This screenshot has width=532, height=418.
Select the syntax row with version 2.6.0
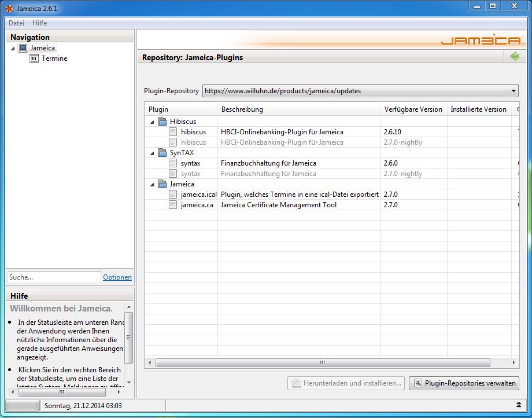tap(332, 163)
